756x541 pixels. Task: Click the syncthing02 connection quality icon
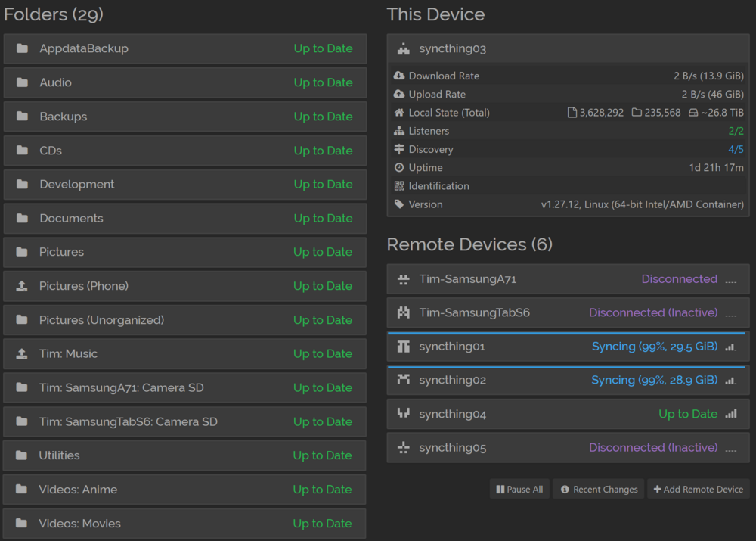tap(731, 381)
